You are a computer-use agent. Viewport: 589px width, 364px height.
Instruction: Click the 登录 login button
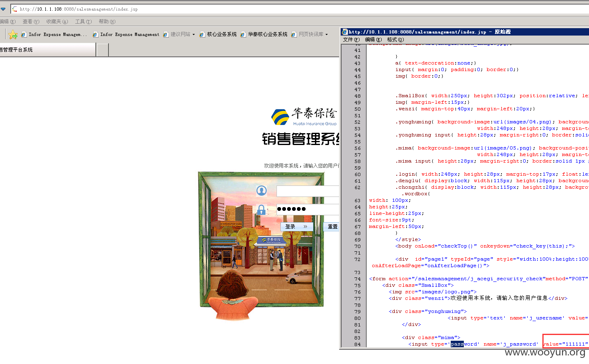(297, 226)
